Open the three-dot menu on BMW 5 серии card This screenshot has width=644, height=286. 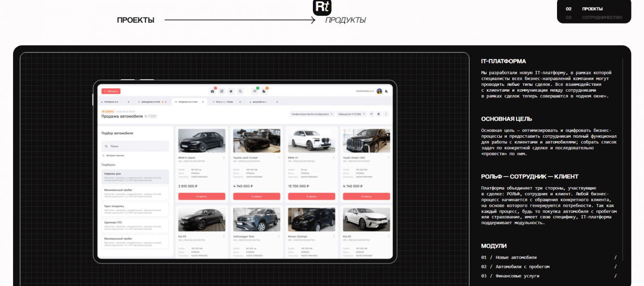224,157
